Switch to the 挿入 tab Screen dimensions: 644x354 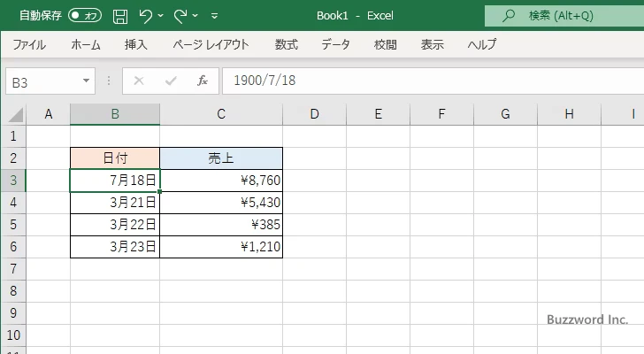135,44
